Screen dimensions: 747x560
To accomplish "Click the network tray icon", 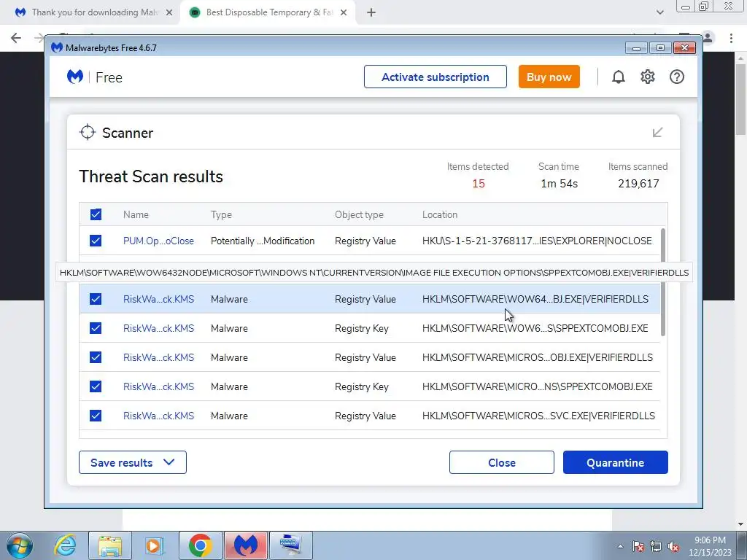I will tap(656, 546).
